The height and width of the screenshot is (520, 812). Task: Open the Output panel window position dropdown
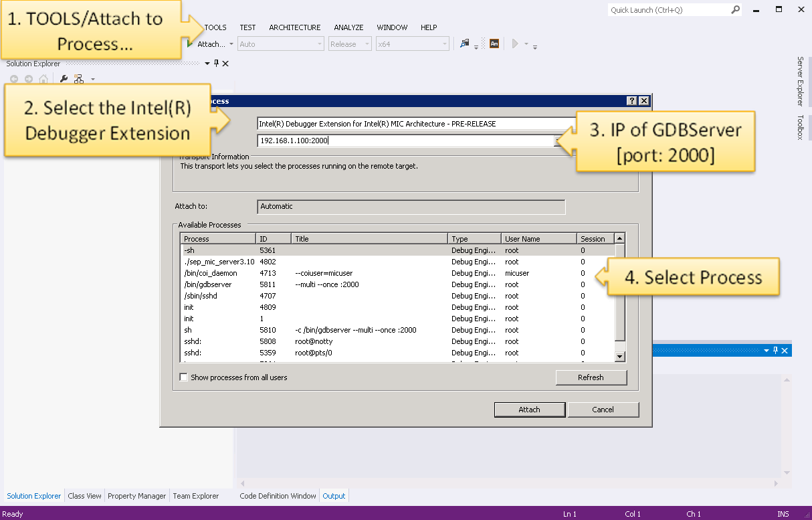(x=767, y=351)
